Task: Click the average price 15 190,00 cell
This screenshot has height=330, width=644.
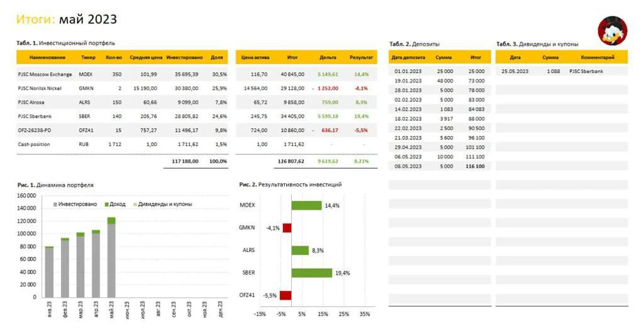Action: pos(145,88)
